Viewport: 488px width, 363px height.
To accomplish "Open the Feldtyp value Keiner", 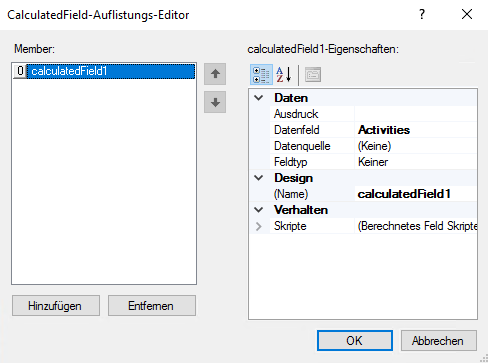I will point(415,162).
